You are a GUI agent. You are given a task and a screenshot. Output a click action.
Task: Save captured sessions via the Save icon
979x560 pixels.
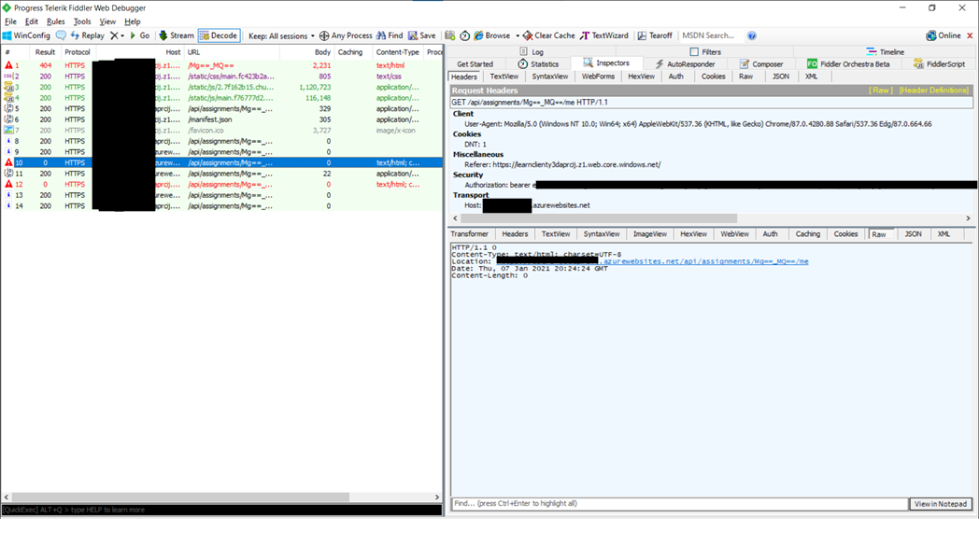pyautogui.click(x=422, y=35)
